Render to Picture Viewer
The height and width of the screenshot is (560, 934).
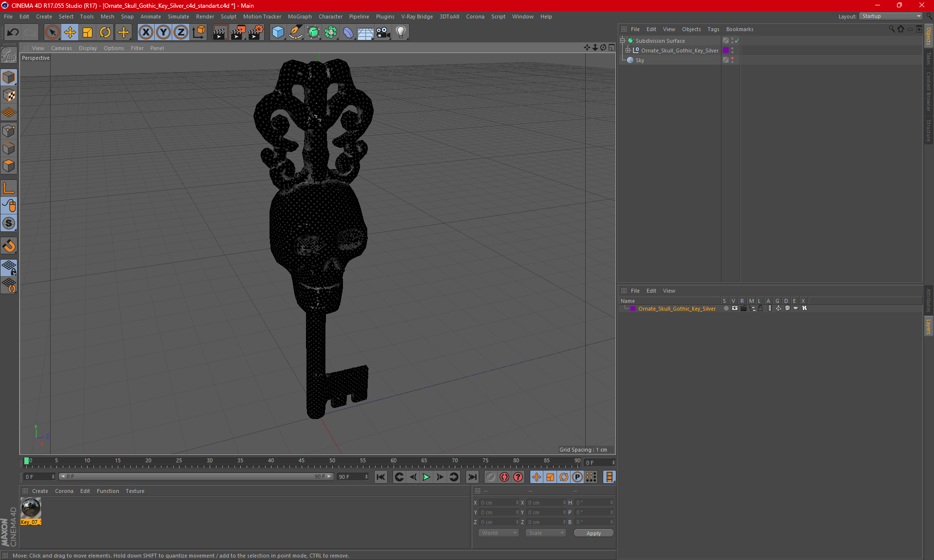(x=238, y=32)
